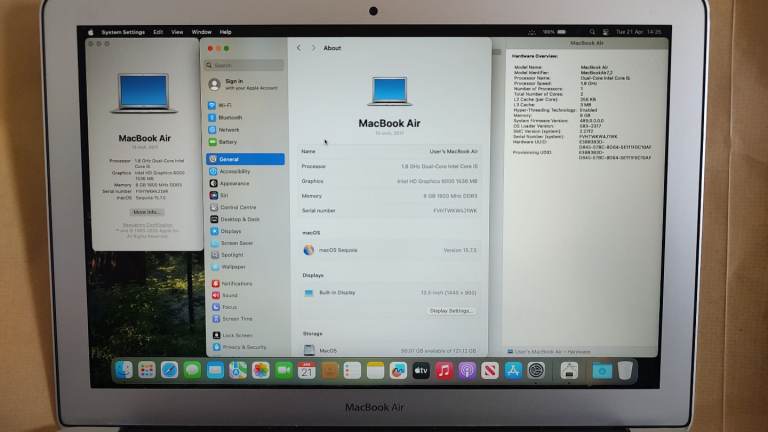This screenshot has width=768, height=432.
Task: Open Downloads folder in the Dock
Action: pos(602,370)
